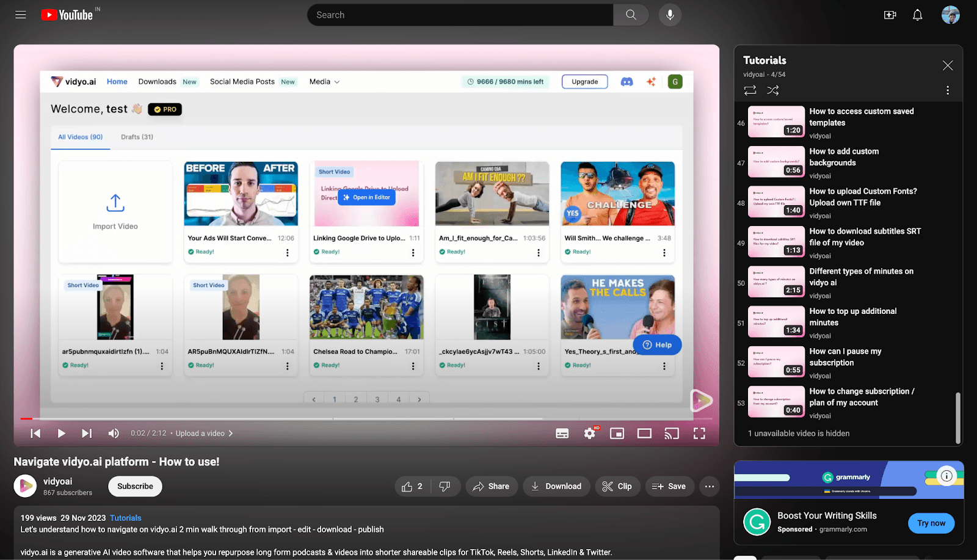This screenshot has width=977, height=560.
Task: Cast video with Play on TV icon
Action: (x=672, y=433)
